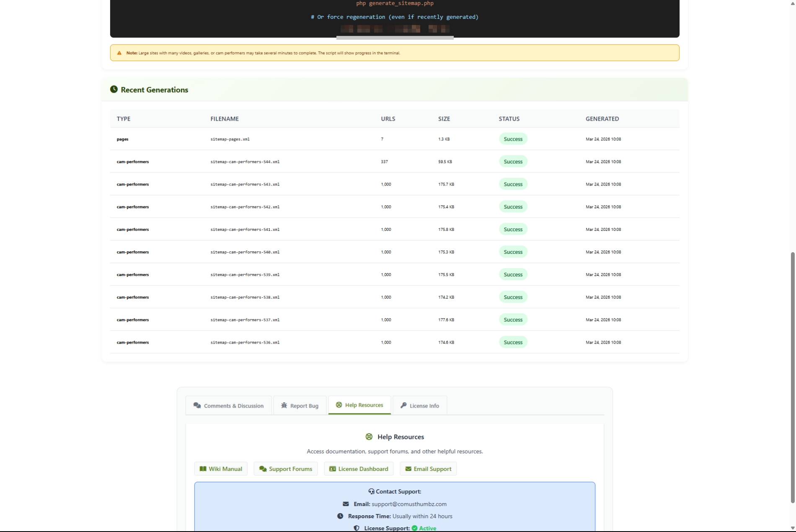Image resolution: width=796 pixels, height=532 pixels.
Task: Click the Email Support button
Action: click(428, 469)
